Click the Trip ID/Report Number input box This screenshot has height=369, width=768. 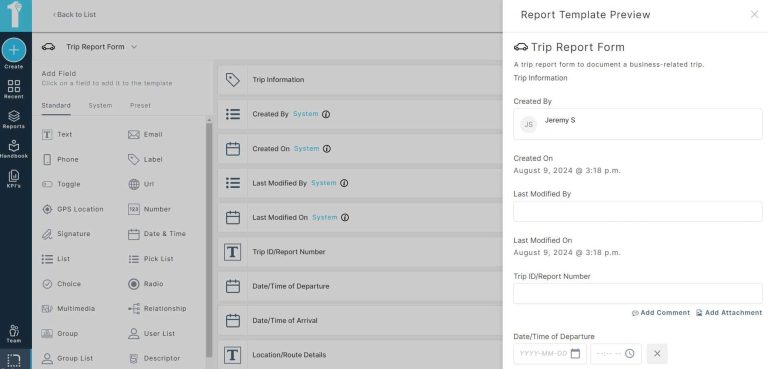tap(638, 294)
